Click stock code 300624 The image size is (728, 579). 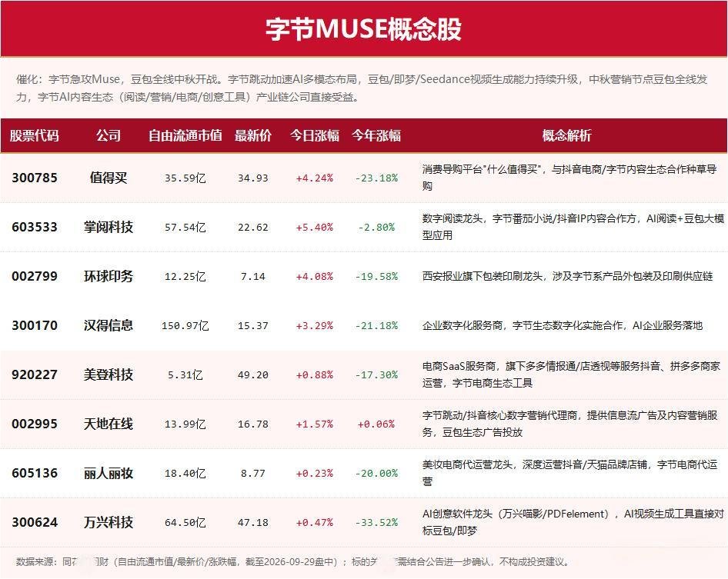click(35, 522)
